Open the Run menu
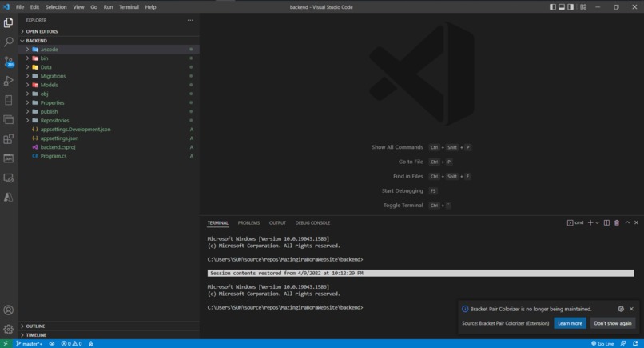644x348 pixels. pyautogui.click(x=108, y=7)
